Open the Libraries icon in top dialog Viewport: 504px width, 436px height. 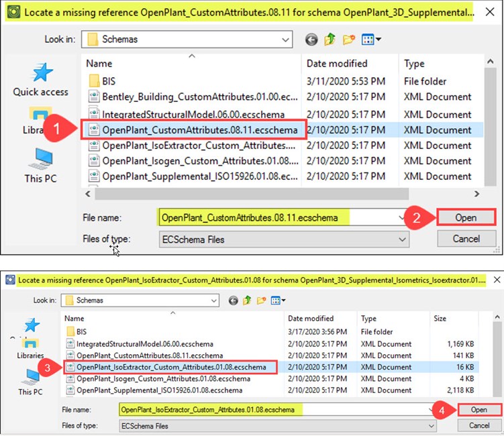point(40,115)
